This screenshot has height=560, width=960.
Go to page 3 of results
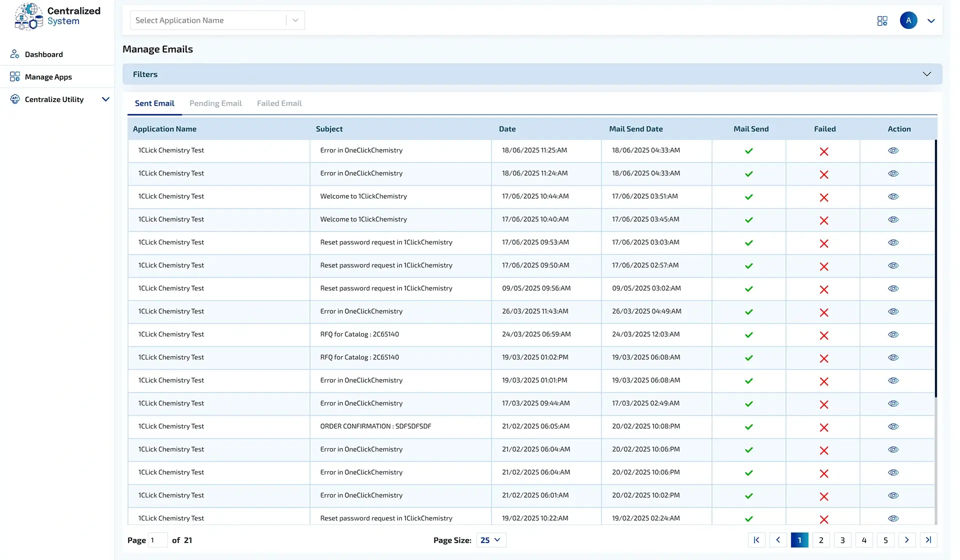(842, 540)
